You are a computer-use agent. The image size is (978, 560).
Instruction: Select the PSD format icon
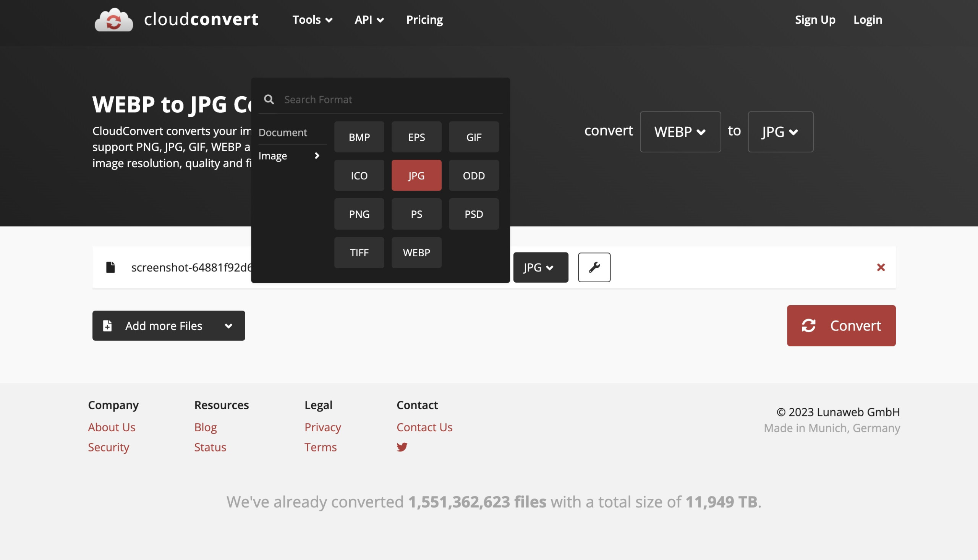(x=474, y=214)
